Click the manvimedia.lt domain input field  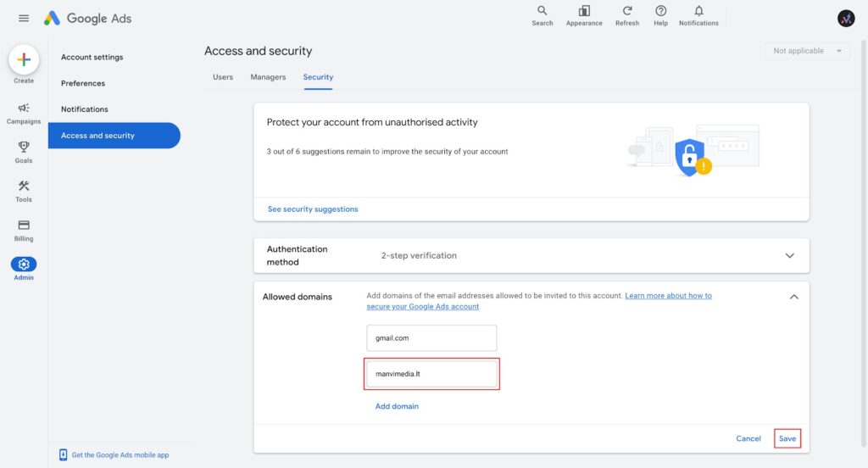coord(431,374)
